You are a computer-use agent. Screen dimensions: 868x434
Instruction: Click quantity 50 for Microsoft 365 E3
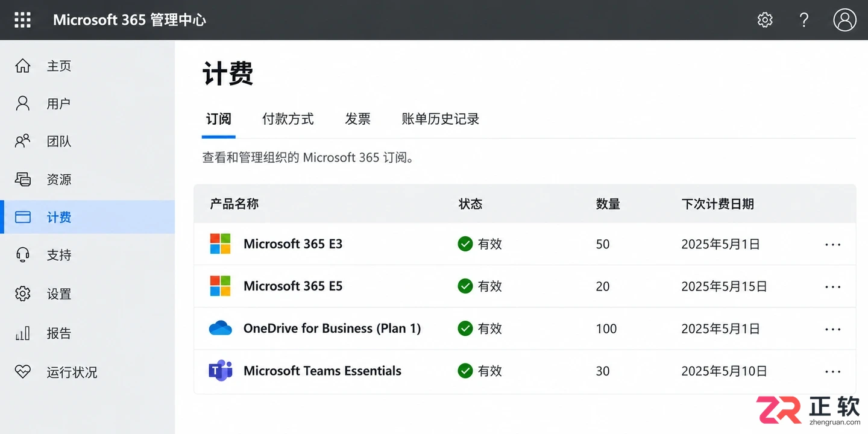[603, 244]
